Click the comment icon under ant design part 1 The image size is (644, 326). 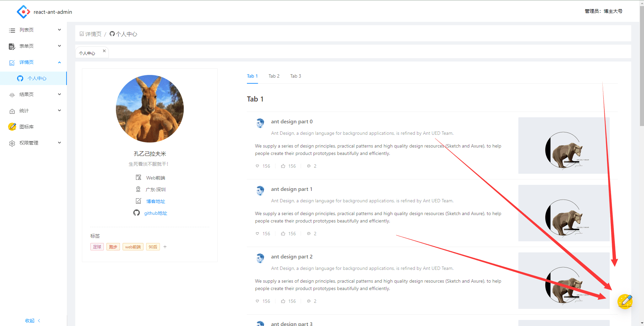pos(309,234)
